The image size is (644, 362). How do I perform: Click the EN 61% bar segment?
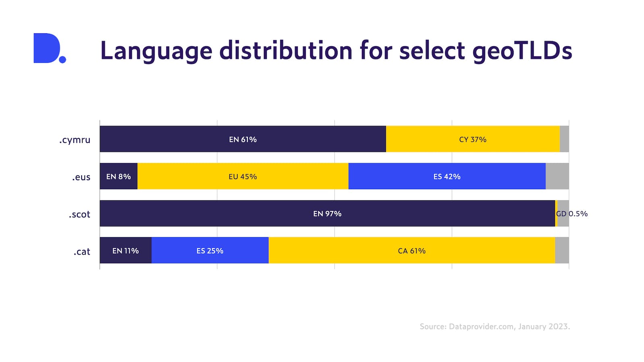243,139
